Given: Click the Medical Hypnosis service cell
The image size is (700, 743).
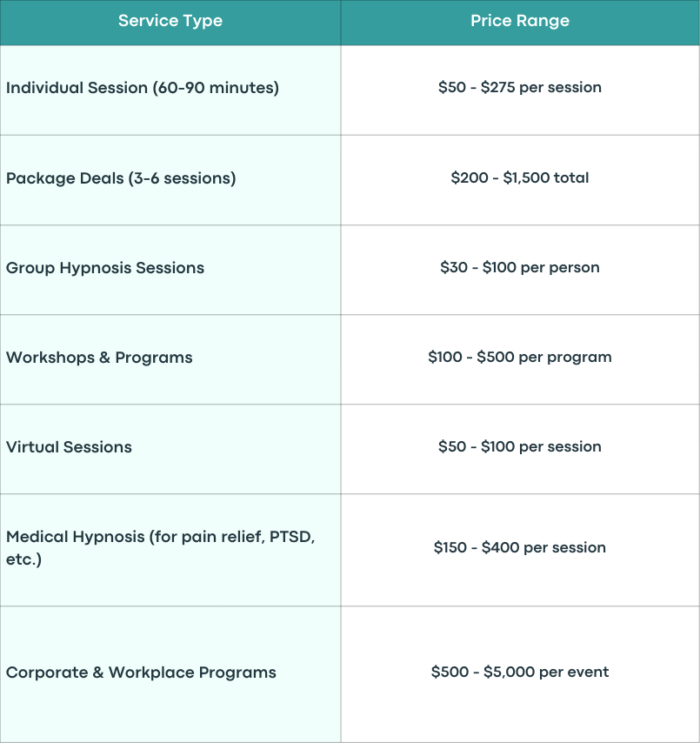Looking at the screenshot, I should (x=170, y=550).
